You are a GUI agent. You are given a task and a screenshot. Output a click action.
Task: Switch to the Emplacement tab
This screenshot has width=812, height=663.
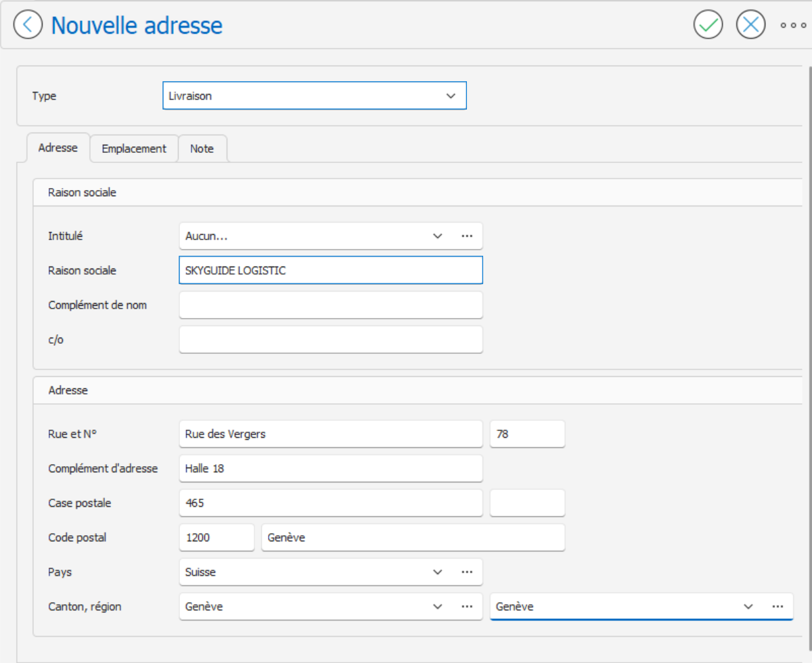(134, 149)
